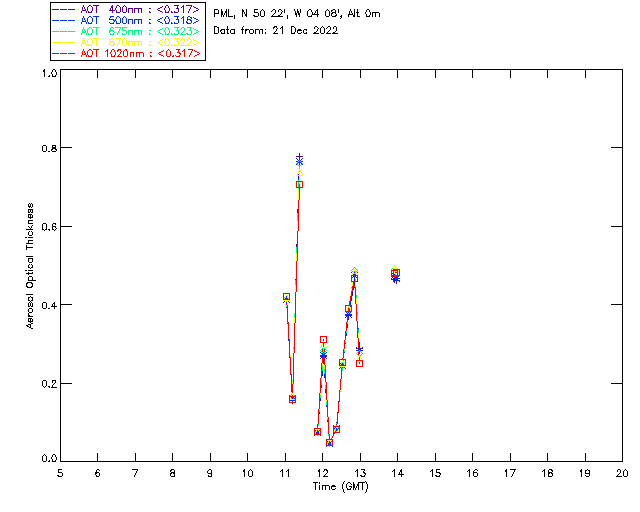This screenshot has height=512, width=640.
Task: Click the Aerosol Optical Thickness axis label
Action: tap(30, 266)
